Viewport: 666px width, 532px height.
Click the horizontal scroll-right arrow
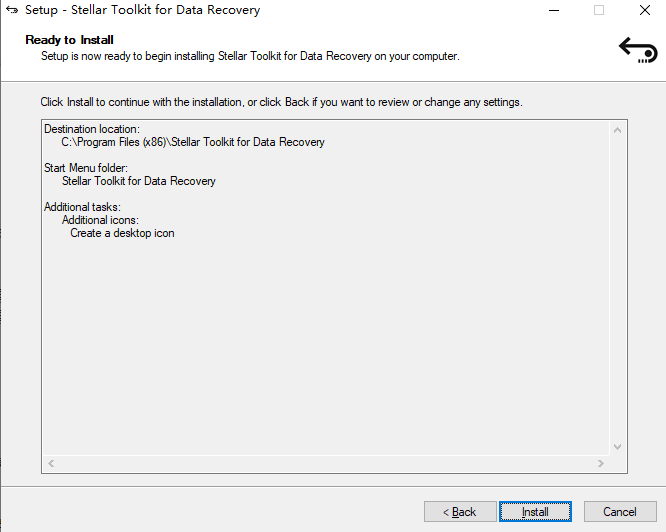click(x=600, y=464)
